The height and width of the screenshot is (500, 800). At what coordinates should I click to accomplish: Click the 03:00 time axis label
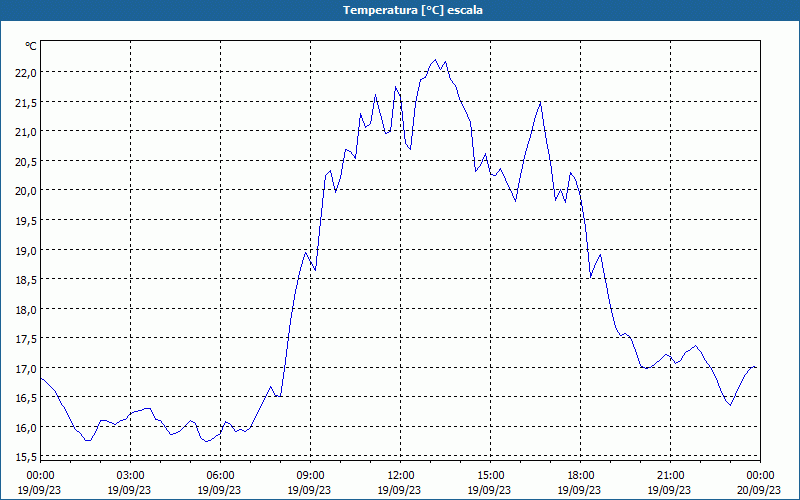tap(130, 476)
